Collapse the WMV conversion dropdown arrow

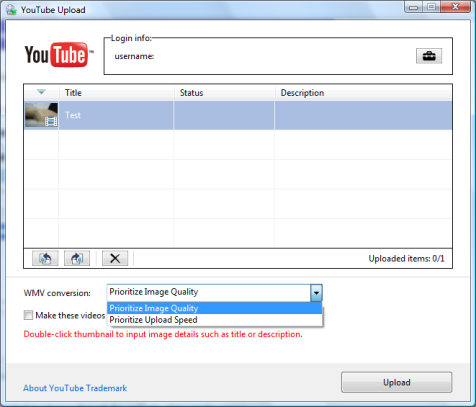tap(316, 293)
